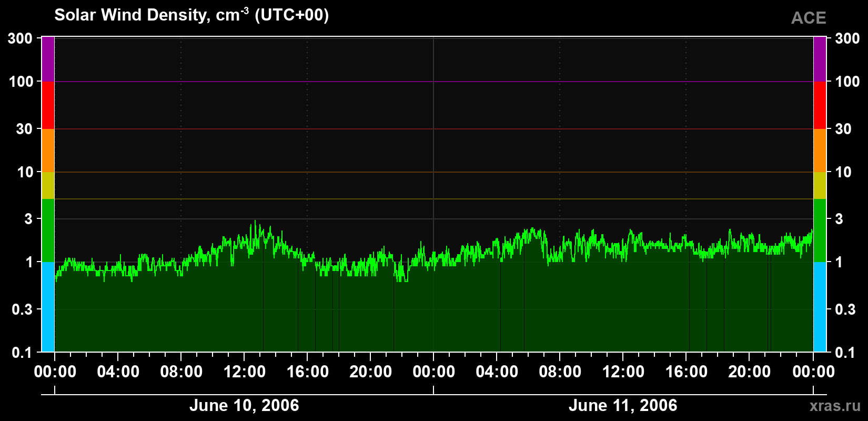Click the blue color band on right scale
The image size is (868, 421).
coord(820,307)
